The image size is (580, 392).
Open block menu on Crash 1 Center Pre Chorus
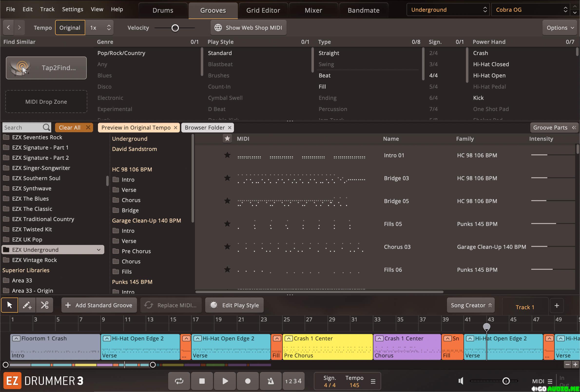(289, 338)
